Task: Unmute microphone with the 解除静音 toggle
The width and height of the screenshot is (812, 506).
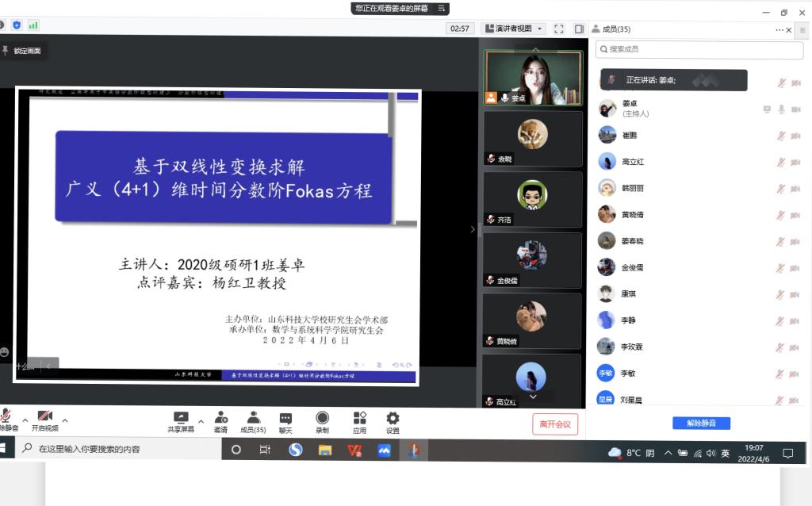Action: pos(5,416)
